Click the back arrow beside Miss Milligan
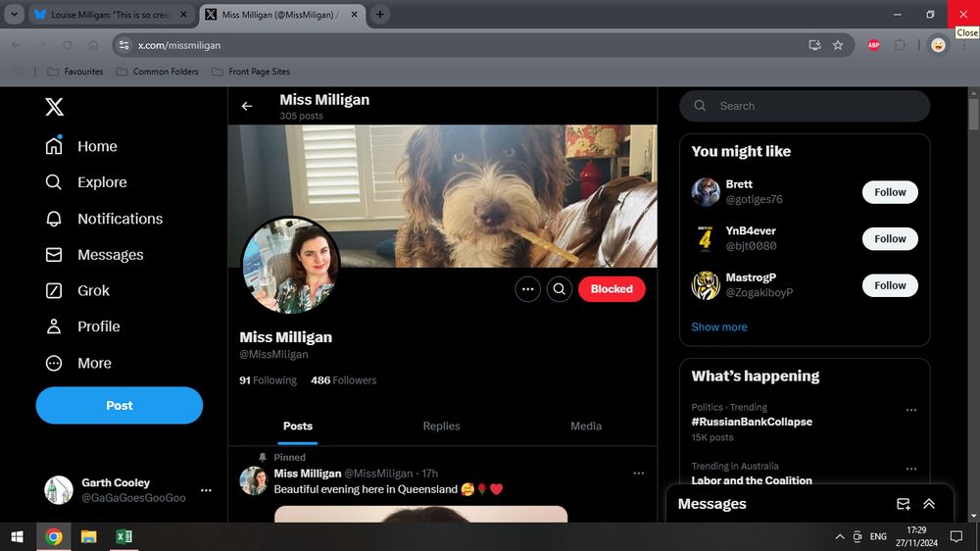The height and width of the screenshot is (551, 980). click(247, 106)
